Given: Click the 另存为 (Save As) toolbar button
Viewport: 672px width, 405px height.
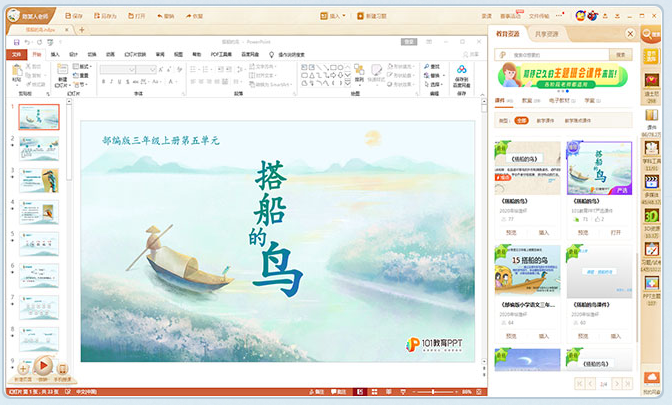Looking at the screenshot, I should [107, 17].
